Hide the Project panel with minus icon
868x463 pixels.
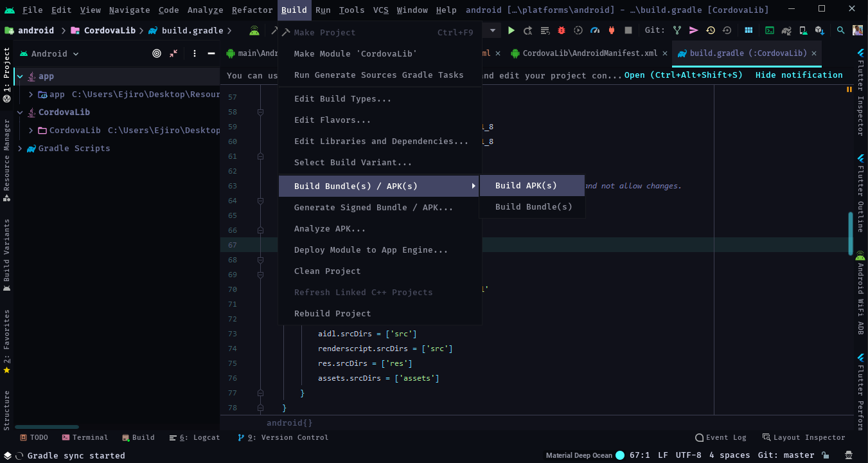click(x=211, y=53)
